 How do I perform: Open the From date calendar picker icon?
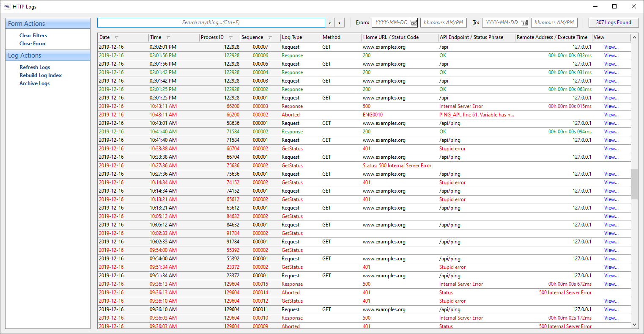pyautogui.click(x=414, y=22)
